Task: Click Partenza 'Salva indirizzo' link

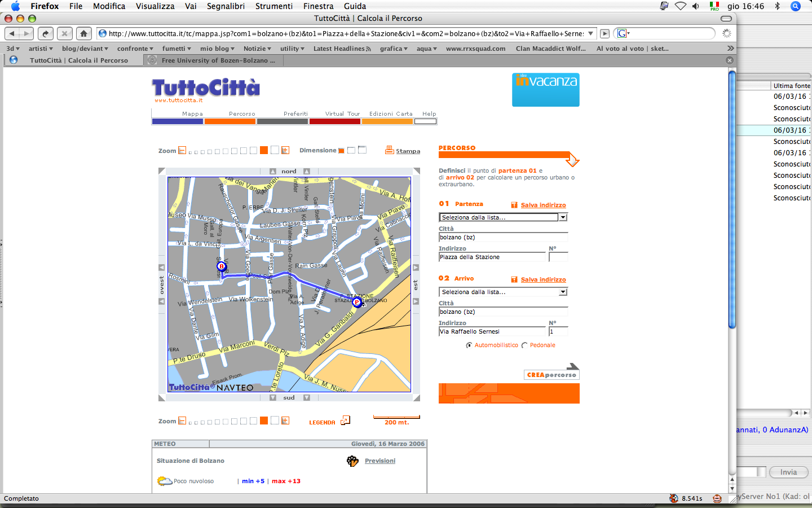Action: [543, 205]
